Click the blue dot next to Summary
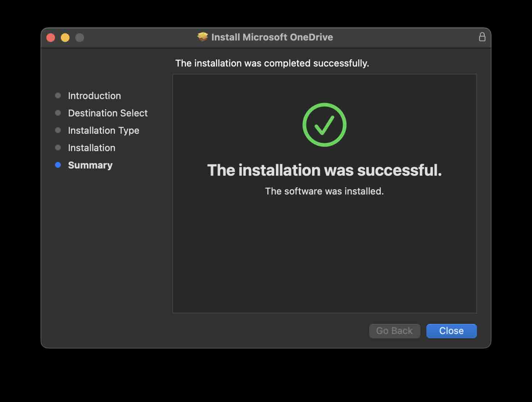Screen dimensions: 532x402 (x=58, y=165)
